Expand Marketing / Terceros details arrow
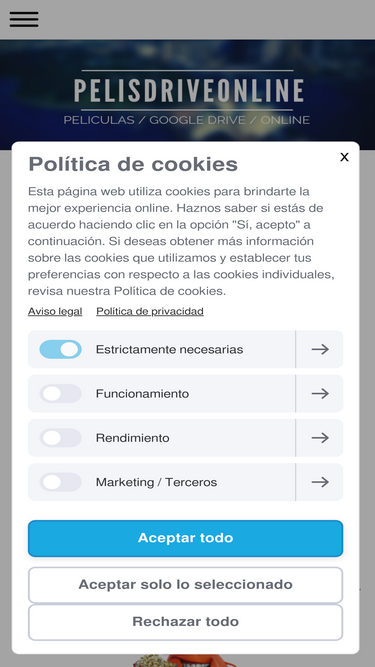Image resolution: width=375 pixels, height=667 pixels. coord(320,482)
